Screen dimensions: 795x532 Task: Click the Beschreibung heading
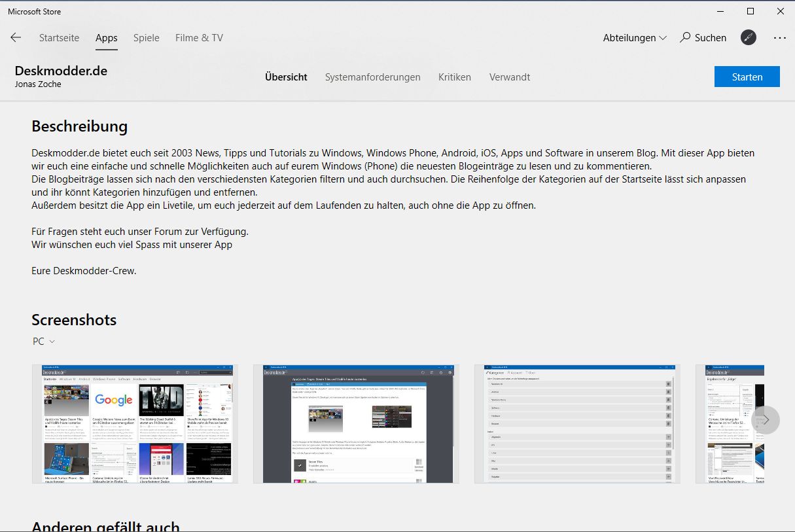point(80,126)
